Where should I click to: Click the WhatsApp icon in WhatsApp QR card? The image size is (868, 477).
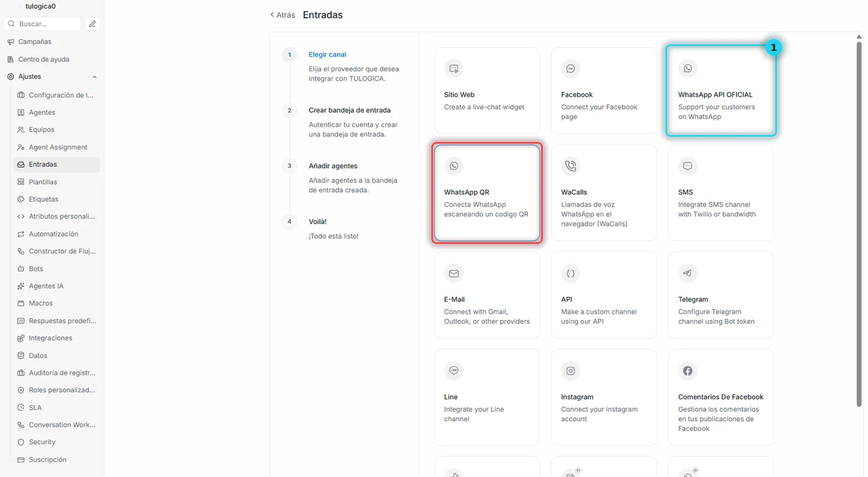454,166
